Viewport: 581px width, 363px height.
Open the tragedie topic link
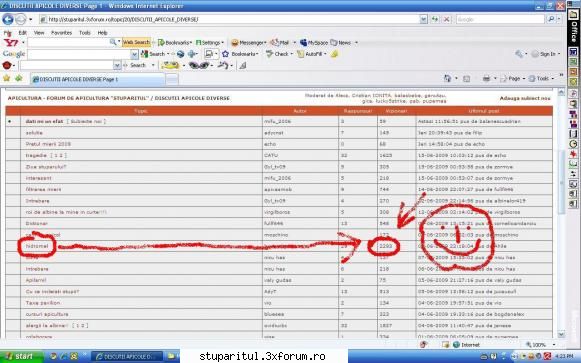[x=36, y=155]
